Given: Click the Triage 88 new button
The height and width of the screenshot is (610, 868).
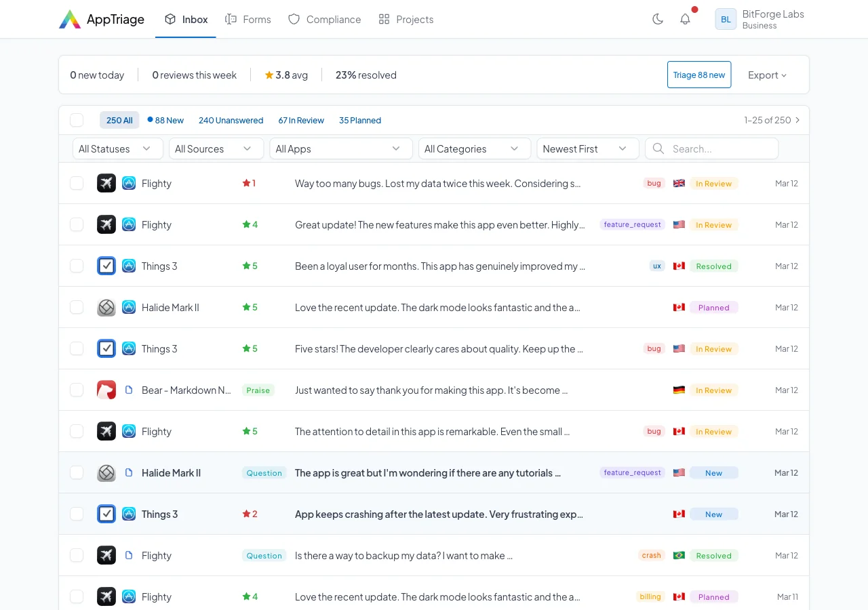Looking at the screenshot, I should click(x=698, y=75).
